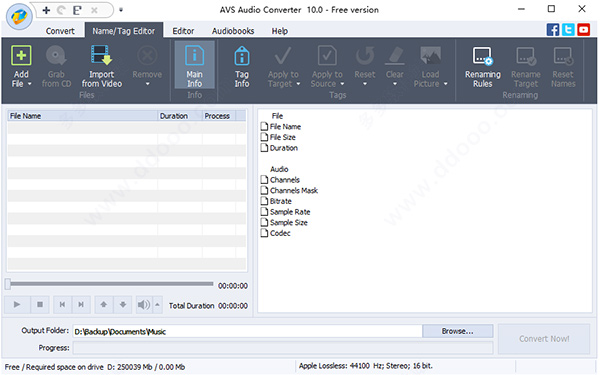Viewport: 600px width, 375px height.
Task: Click the Add File icon
Action: (21, 56)
